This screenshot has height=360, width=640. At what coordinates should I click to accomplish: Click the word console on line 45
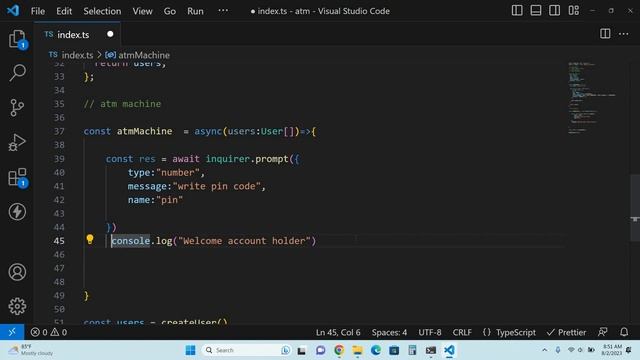(x=131, y=241)
